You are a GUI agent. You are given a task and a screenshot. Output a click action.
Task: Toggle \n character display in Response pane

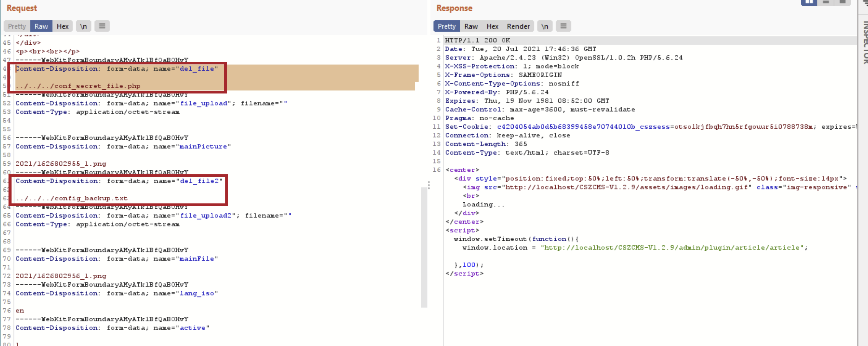tap(545, 26)
